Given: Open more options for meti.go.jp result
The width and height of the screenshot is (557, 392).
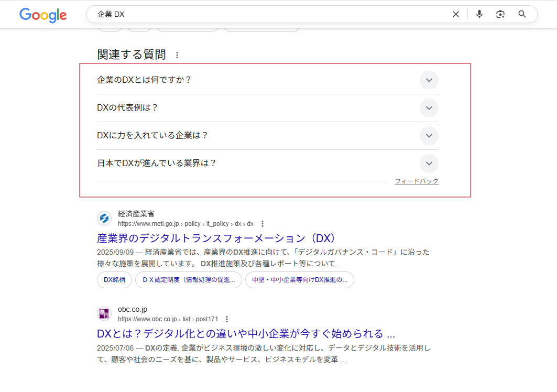Looking at the screenshot, I should click(x=263, y=224).
